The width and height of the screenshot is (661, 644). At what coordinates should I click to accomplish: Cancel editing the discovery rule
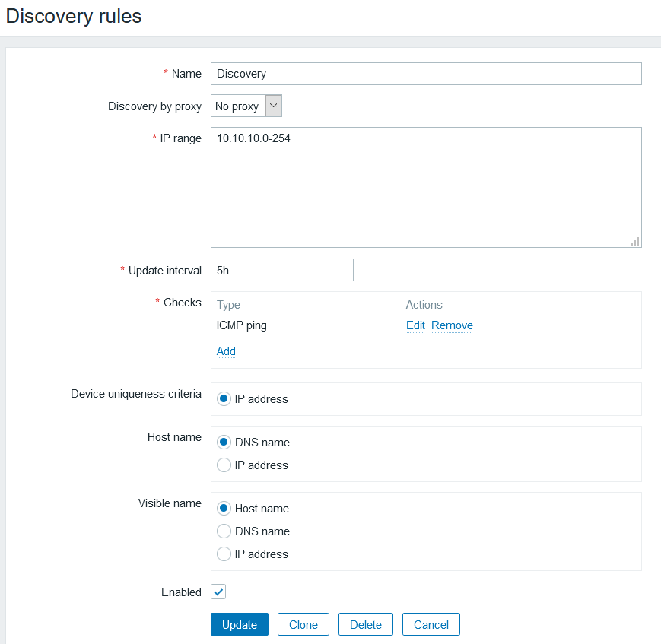click(431, 624)
